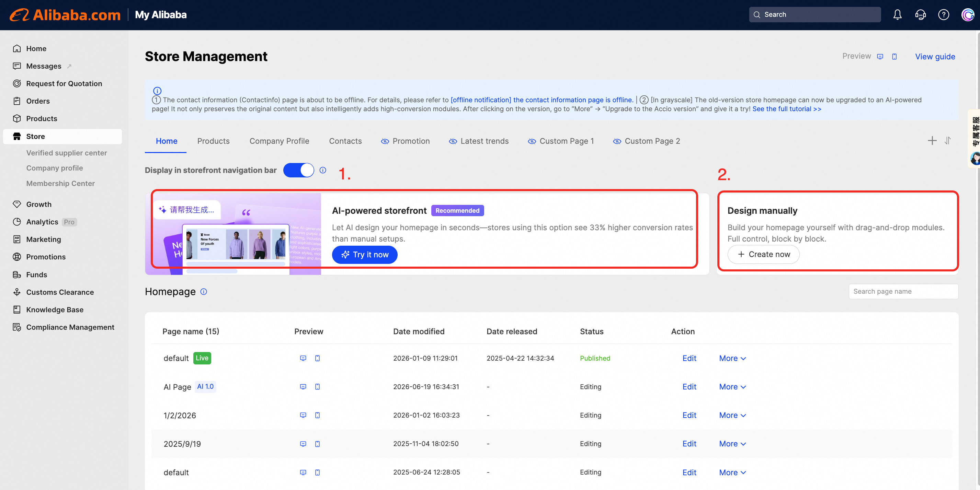Switch to the Custom Page 2 tab
The image size is (980, 490).
(646, 141)
